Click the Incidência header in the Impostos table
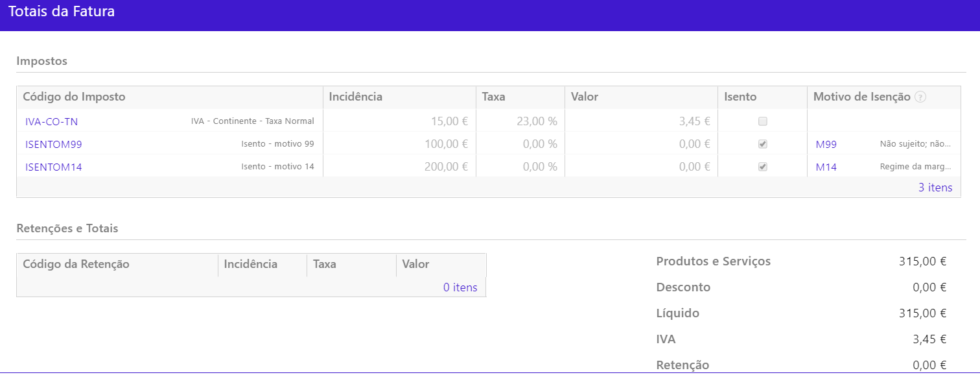Viewport: 980px width, 375px height. pos(356,97)
